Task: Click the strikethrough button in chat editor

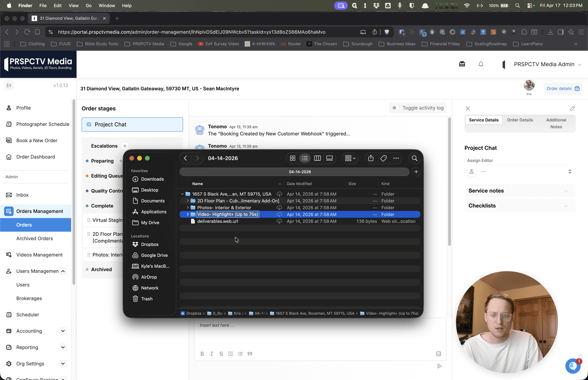Action: [221, 354]
